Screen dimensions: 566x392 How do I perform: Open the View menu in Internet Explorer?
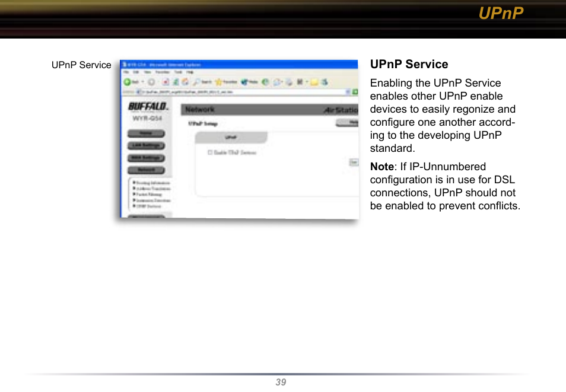[x=147, y=72]
